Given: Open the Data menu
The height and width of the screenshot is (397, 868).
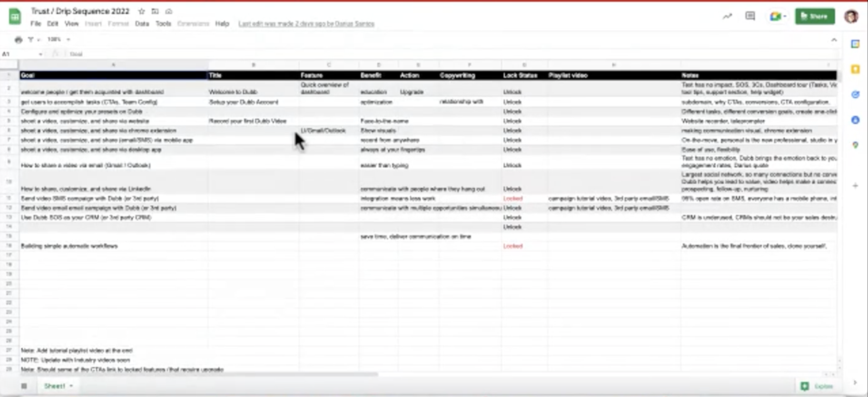Looking at the screenshot, I should coord(142,24).
